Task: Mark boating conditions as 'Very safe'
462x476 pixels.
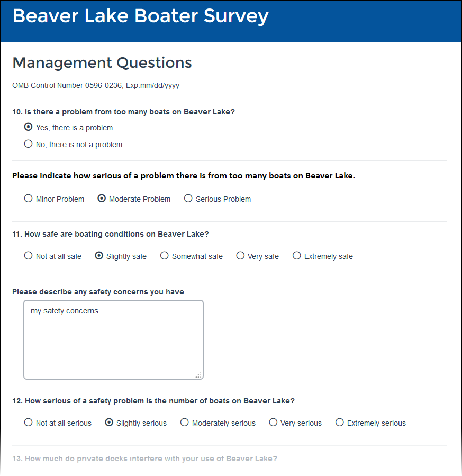Action: [x=240, y=256]
